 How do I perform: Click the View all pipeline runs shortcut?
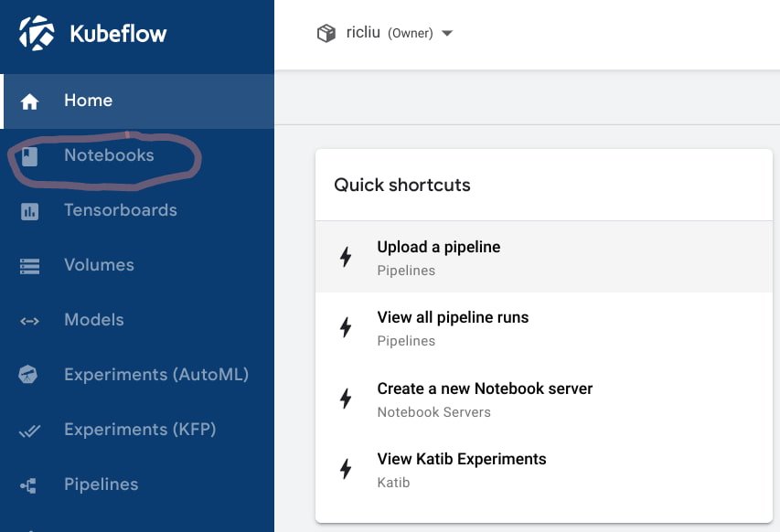(544, 327)
